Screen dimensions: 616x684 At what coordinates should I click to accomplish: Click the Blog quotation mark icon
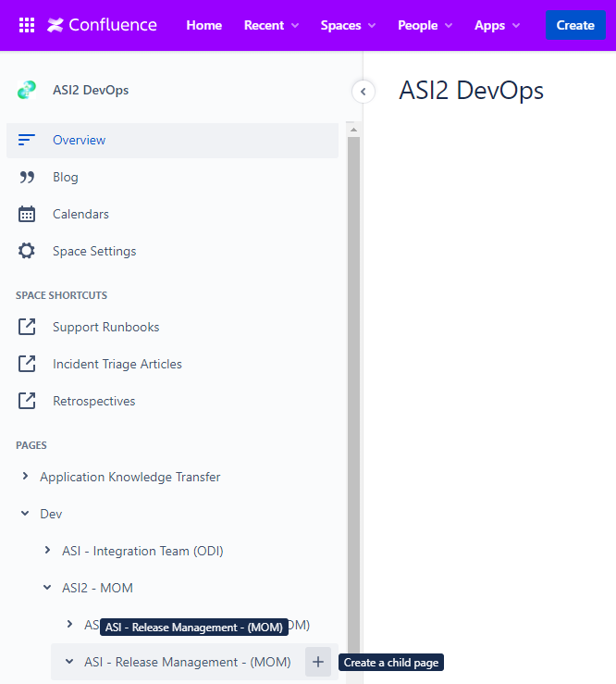click(27, 177)
